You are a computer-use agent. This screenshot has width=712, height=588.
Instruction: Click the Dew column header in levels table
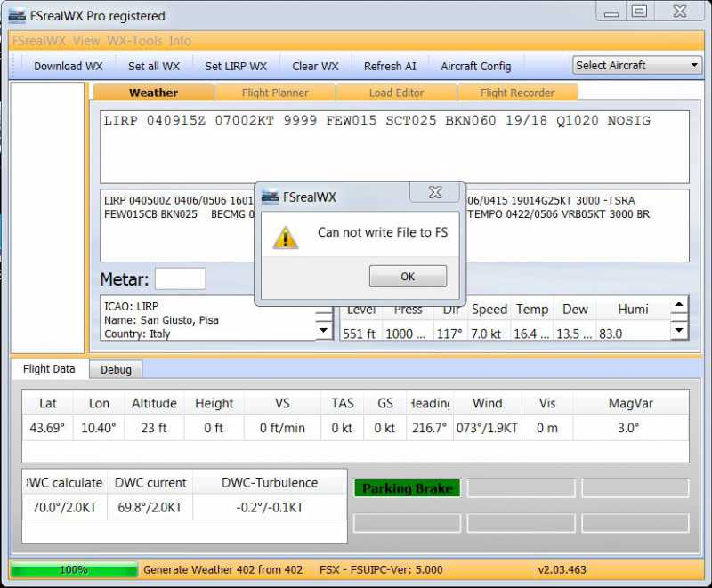click(x=575, y=310)
